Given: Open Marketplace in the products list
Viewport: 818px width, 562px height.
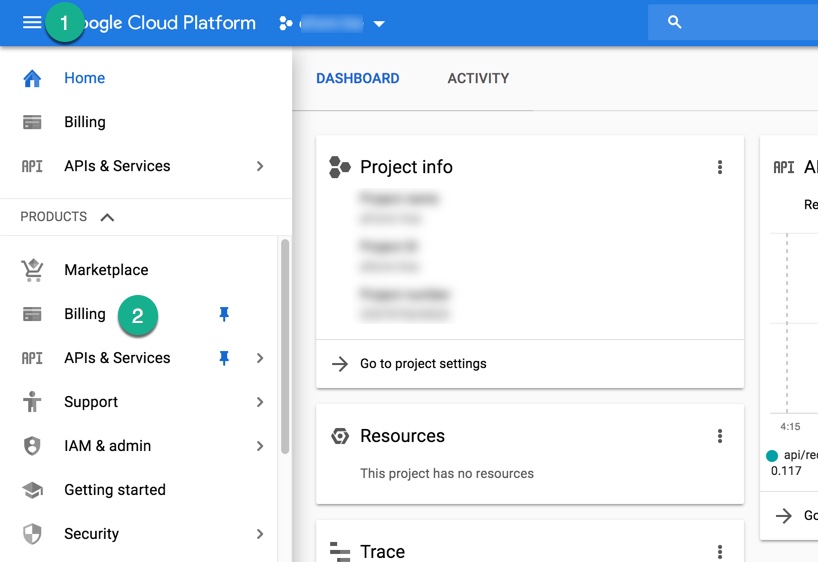Looking at the screenshot, I should pos(106,270).
